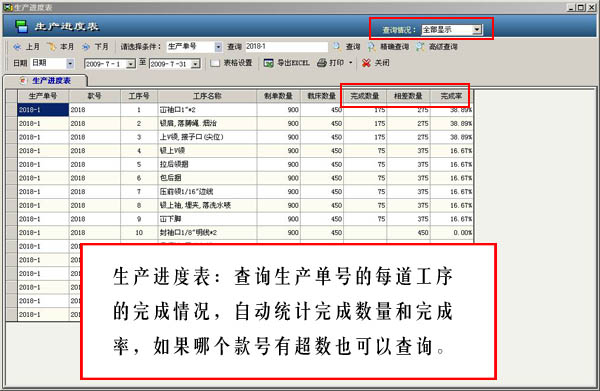Run search with 查询 magnifier icon
600x391 pixels.
point(337,47)
